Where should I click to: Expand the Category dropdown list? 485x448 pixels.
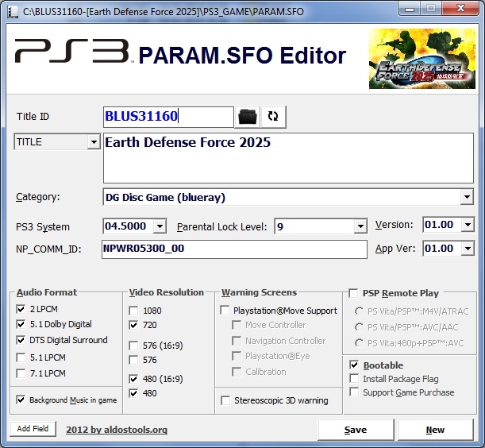tap(467, 197)
